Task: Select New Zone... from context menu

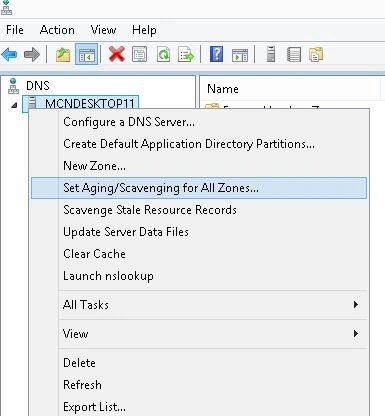Action: click(x=199, y=166)
